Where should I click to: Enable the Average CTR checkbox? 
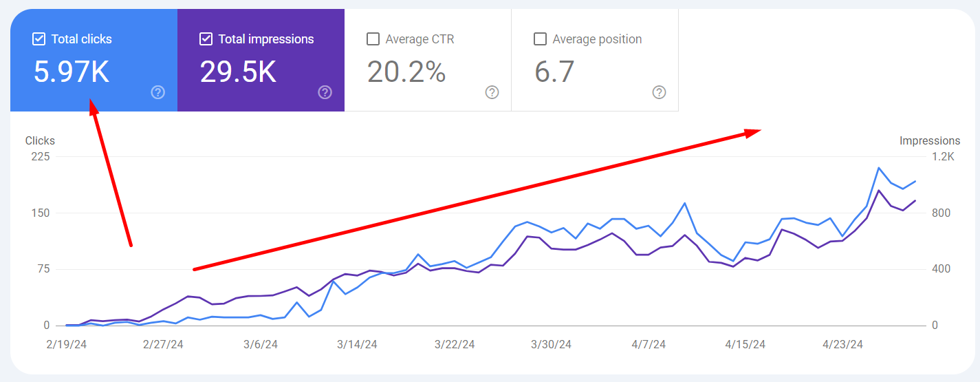373,39
